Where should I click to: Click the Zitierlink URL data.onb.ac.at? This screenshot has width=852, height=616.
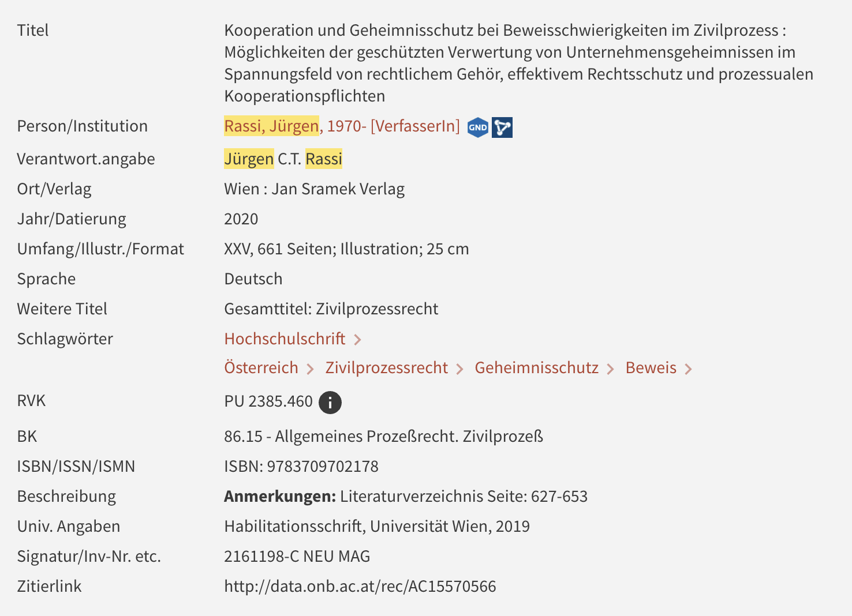pos(360,586)
